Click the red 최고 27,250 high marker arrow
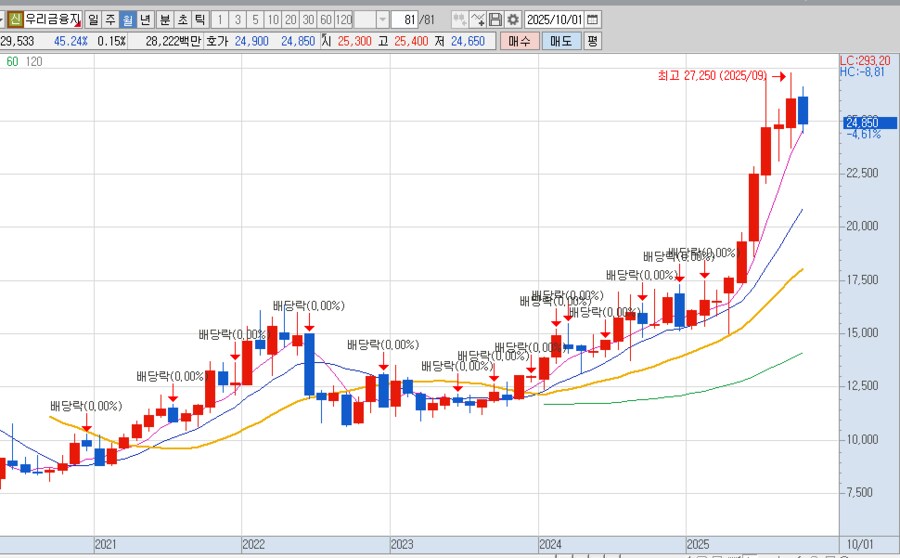The height and width of the screenshot is (558, 900). coord(778,76)
